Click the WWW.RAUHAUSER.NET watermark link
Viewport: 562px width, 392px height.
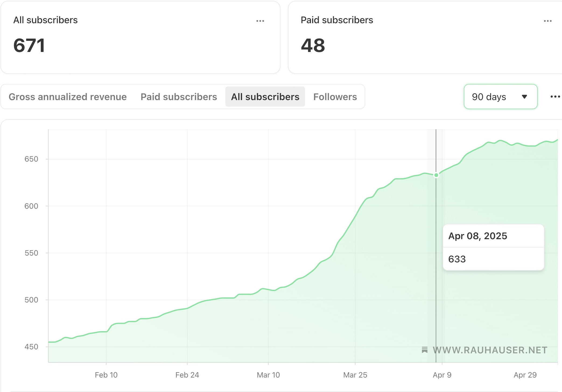[x=490, y=350]
